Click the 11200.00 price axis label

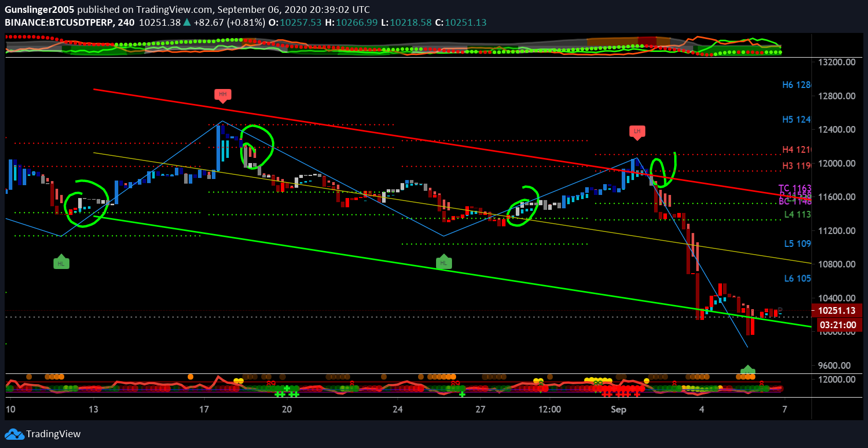coord(837,231)
